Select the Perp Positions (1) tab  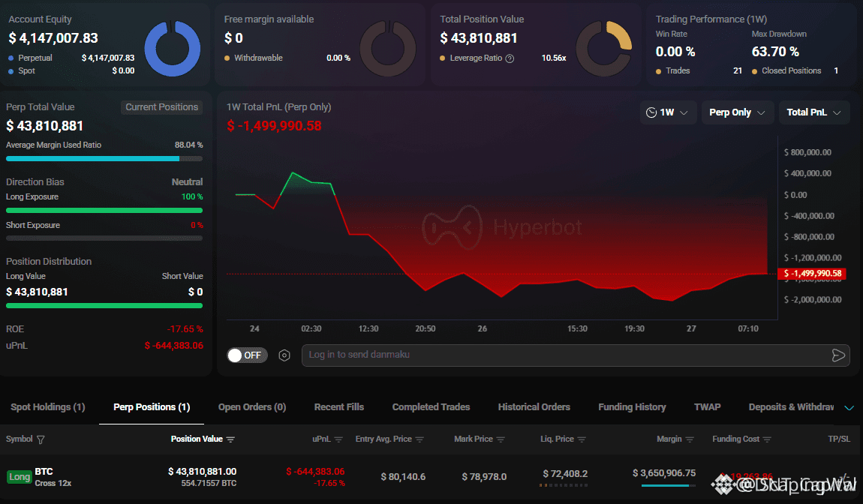click(x=152, y=407)
